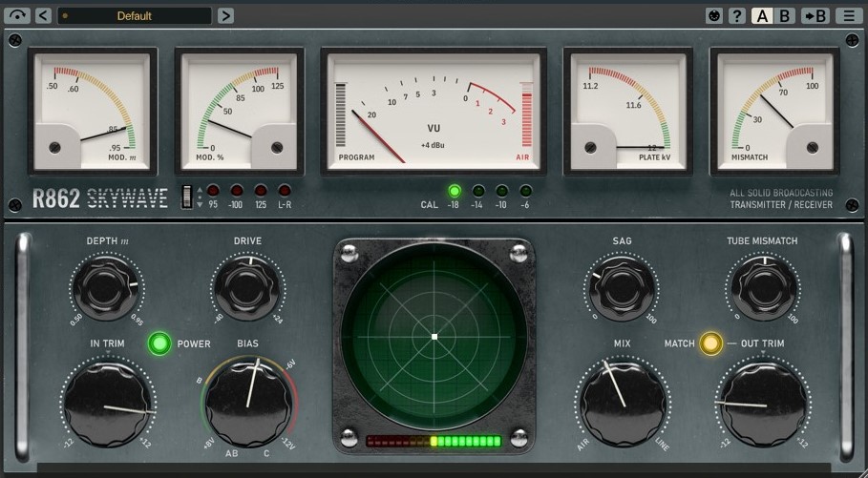Click the DRIVE knob
Screen dimensions: 868x478
(x=247, y=288)
